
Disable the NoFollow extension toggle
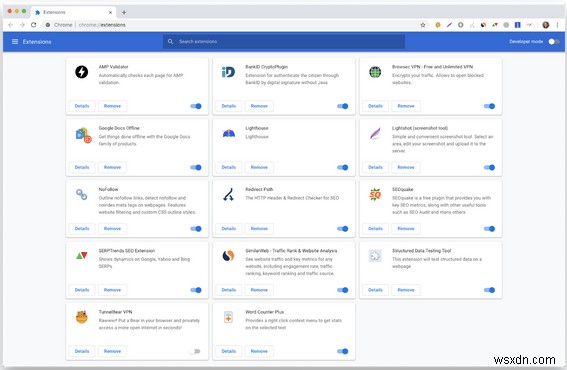(x=196, y=229)
